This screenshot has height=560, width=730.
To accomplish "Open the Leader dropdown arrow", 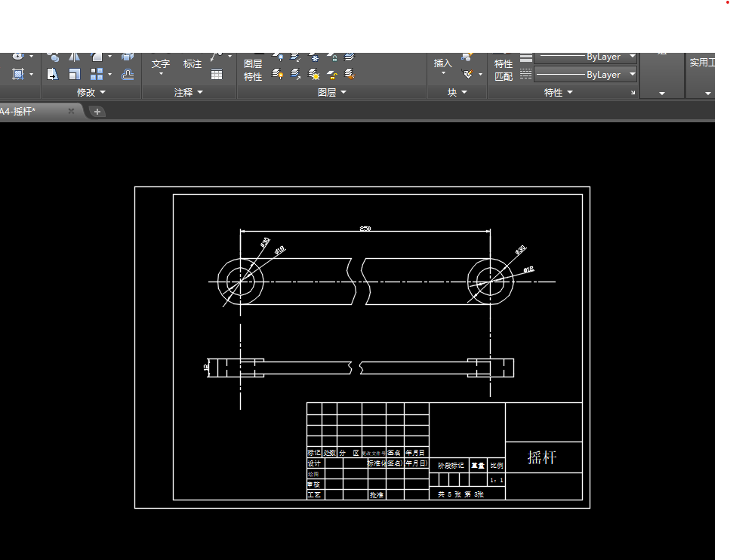I will (229, 57).
